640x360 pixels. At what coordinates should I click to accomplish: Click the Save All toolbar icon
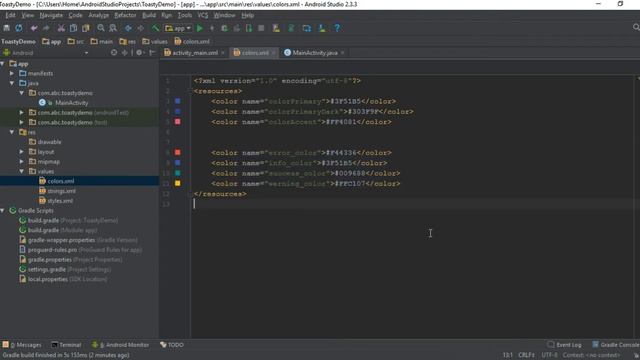(7, 28)
